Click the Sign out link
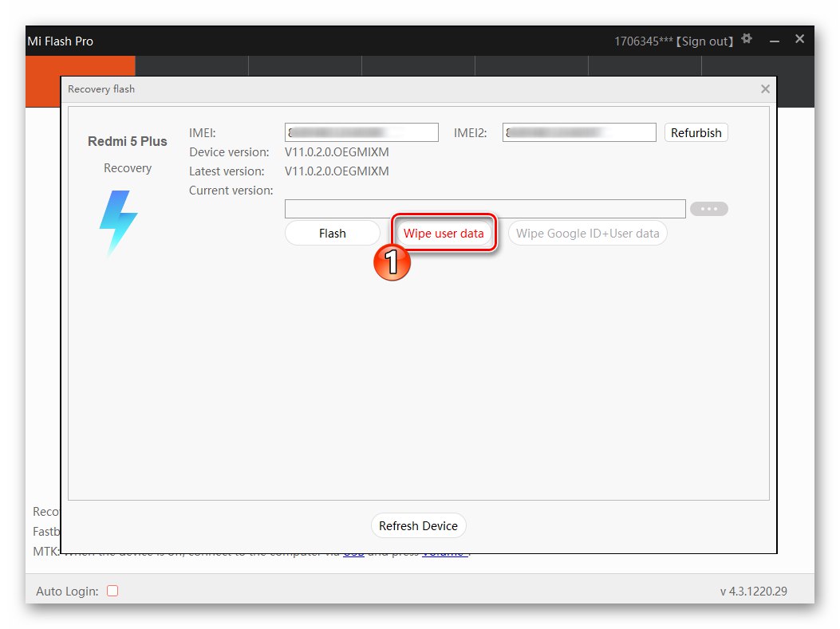Image resolution: width=840 pixels, height=629 pixels. [x=705, y=41]
